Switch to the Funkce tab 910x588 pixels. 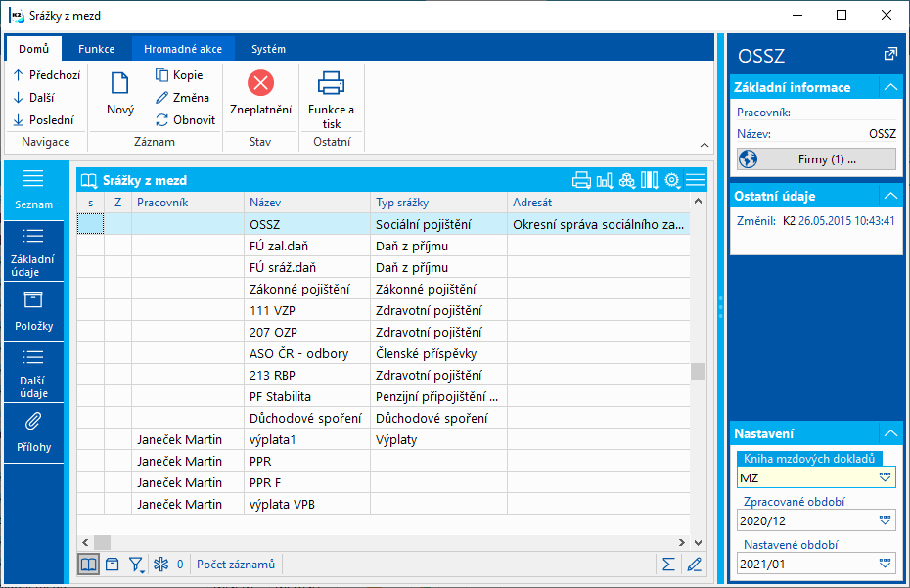96,49
